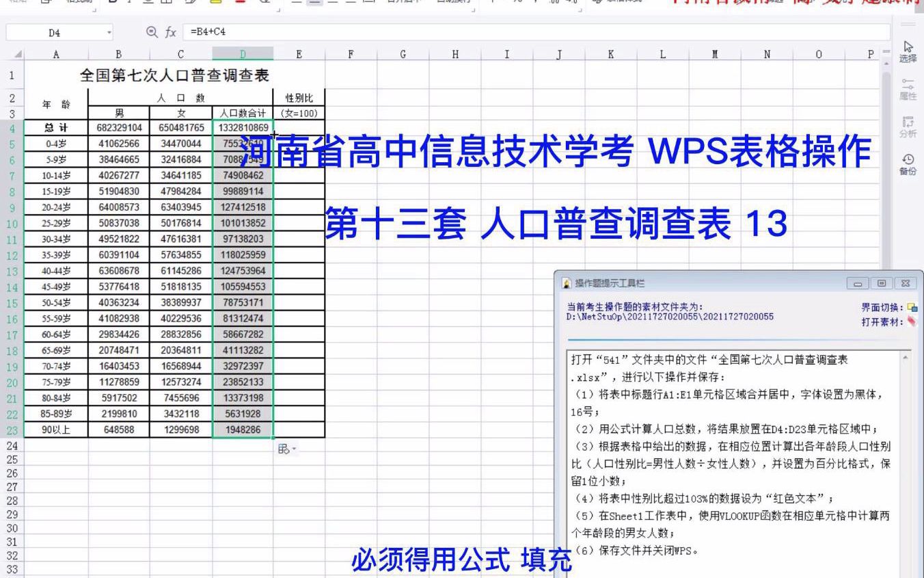Click the formula bar showing =B4+C4
This screenshot has width=924, height=578.
(x=536, y=32)
